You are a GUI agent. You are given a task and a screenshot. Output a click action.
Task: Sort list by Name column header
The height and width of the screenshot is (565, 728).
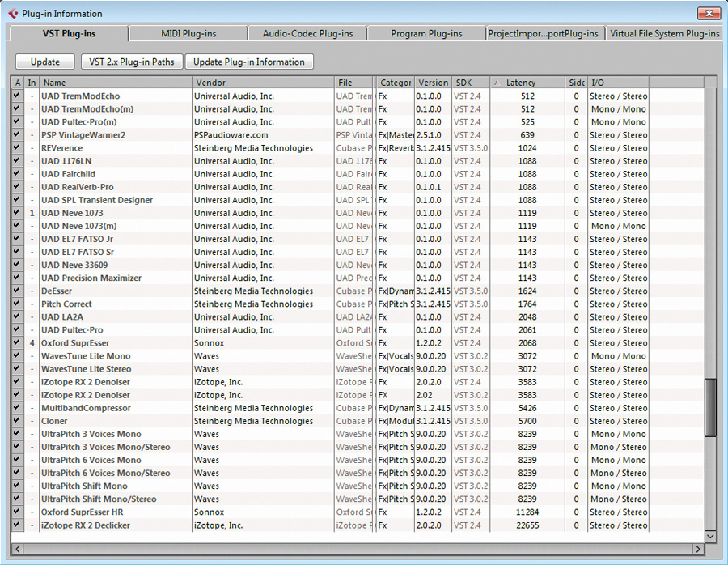115,83
